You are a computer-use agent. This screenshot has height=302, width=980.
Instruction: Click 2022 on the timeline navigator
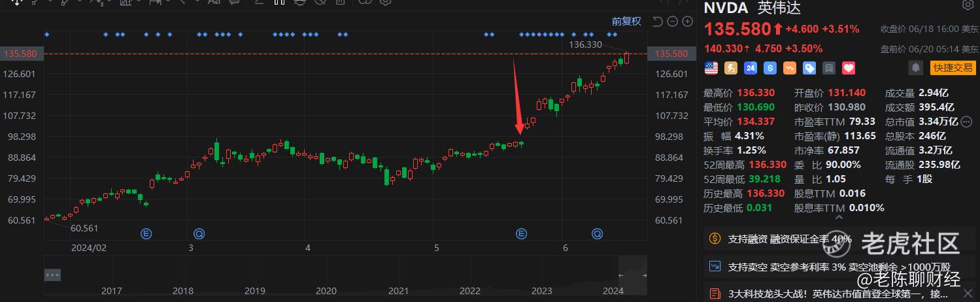tap(469, 290)
